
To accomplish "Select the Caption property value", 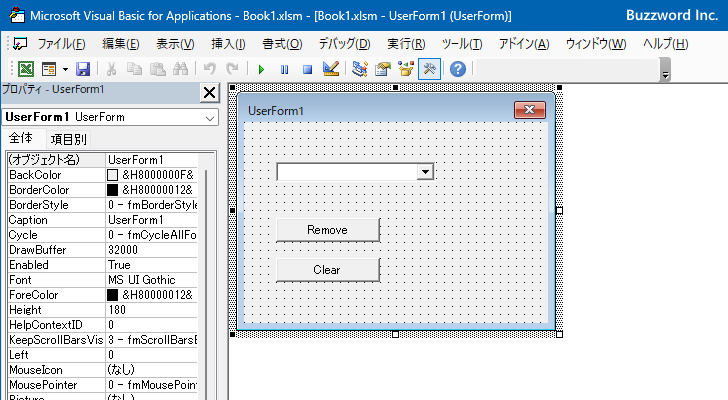I will [151, 220].
